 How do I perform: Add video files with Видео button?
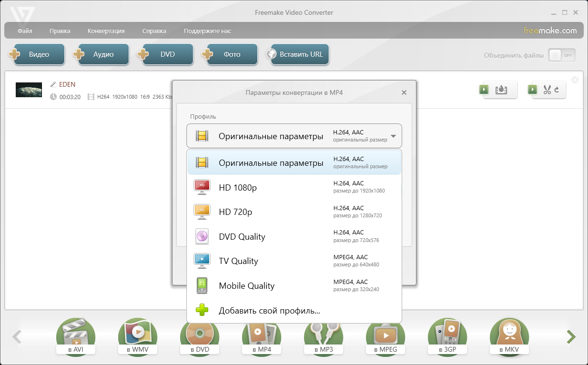pyautogui.click(x=37, y=54)
